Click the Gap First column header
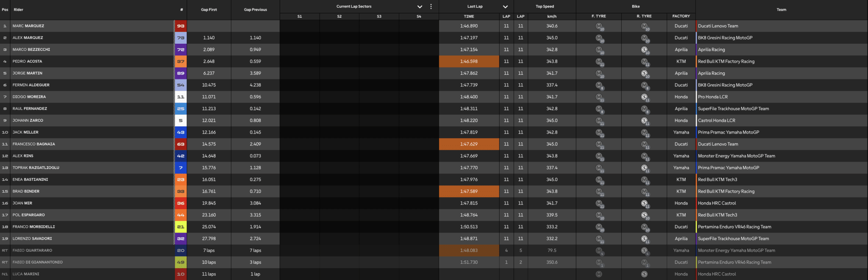Image resolution: width=868 pixels, height=280 pixels. point(209,10)
